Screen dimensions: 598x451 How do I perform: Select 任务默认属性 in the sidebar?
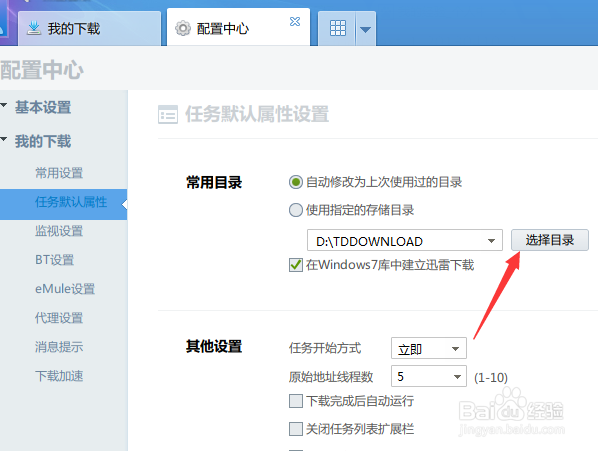[x=63, y=204]
